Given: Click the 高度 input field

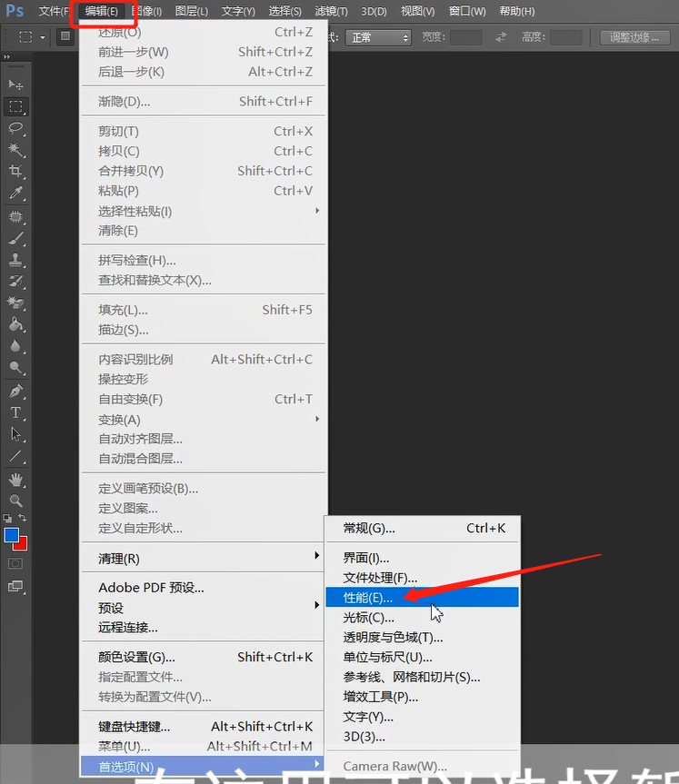Looking at the screenshot, I should [566, 37].
